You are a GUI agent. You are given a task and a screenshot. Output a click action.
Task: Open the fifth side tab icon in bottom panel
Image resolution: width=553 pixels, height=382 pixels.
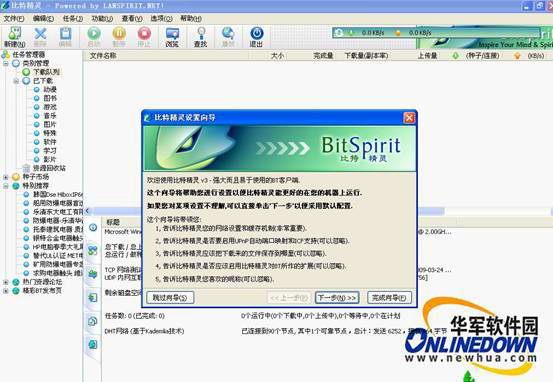pyautogui.click(x=93, y=321)
